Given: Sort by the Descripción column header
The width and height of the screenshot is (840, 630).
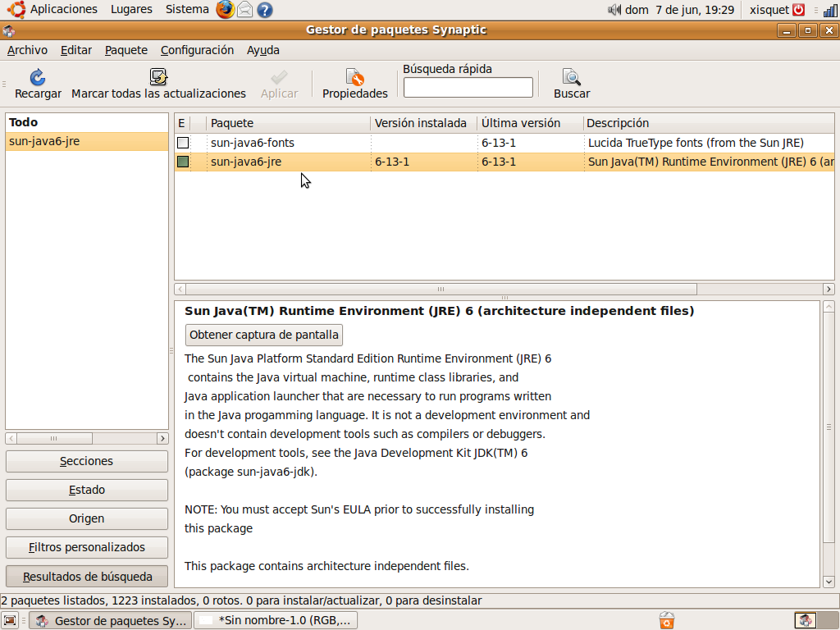Looking at the screenshot, I should pos(709,123).
